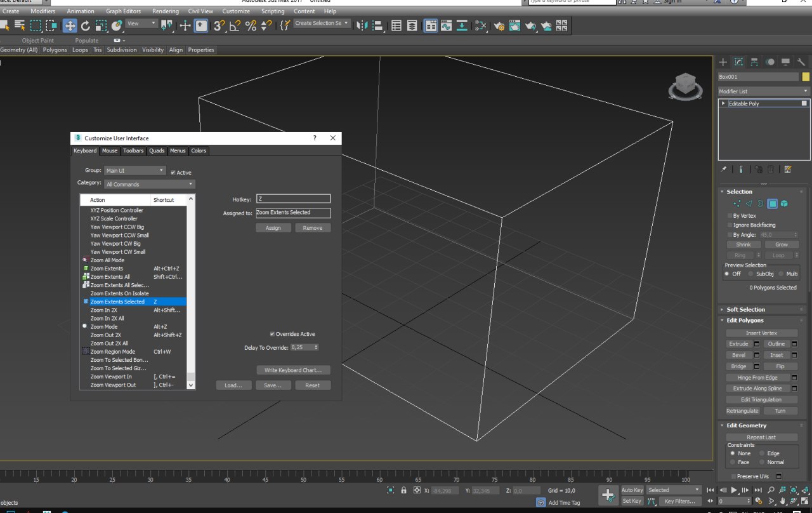Open the Rendering menu

coord(165,11)
